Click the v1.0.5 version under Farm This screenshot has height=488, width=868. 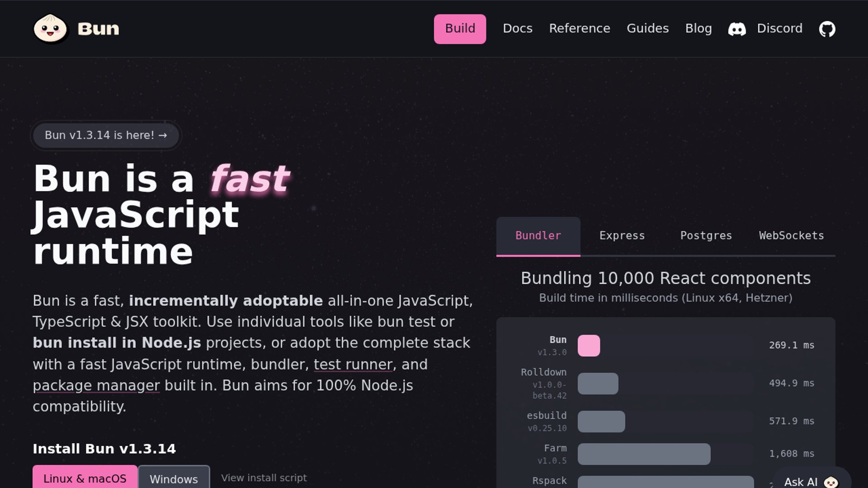click(552, 461)
